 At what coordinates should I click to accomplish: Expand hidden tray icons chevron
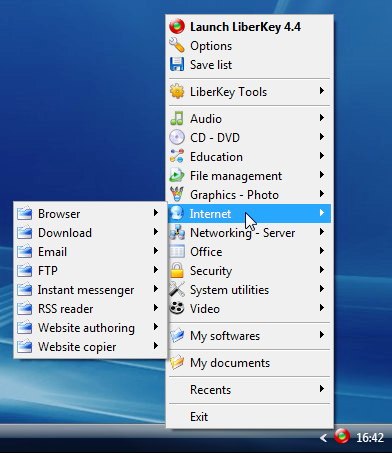(323, 437)
